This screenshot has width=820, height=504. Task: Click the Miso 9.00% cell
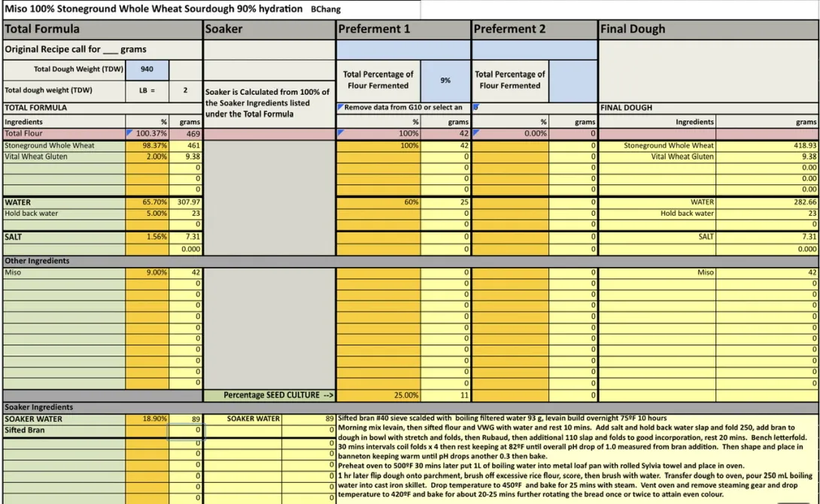click(147, 272)
